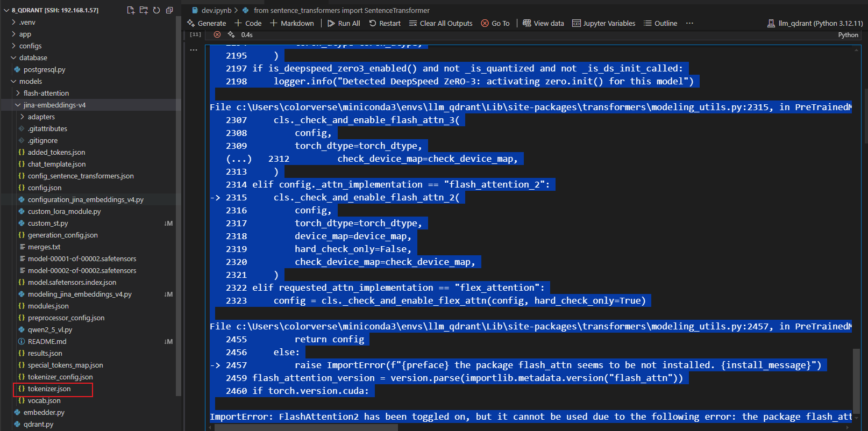Change the cell language from Python

tap(848, 35)
